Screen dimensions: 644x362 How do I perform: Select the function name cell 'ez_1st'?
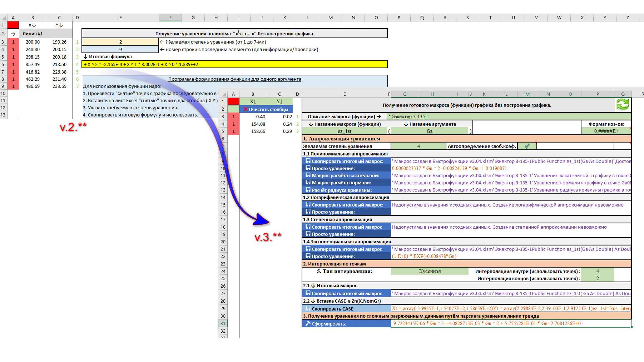[345, 131]
